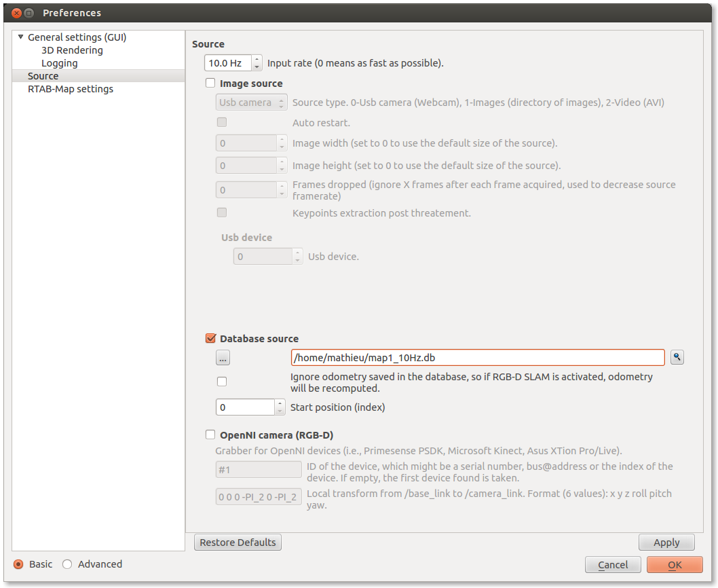The image size is (718, 588).
Task: Click the magnifier icon beside database path
Action: point(677,357)
